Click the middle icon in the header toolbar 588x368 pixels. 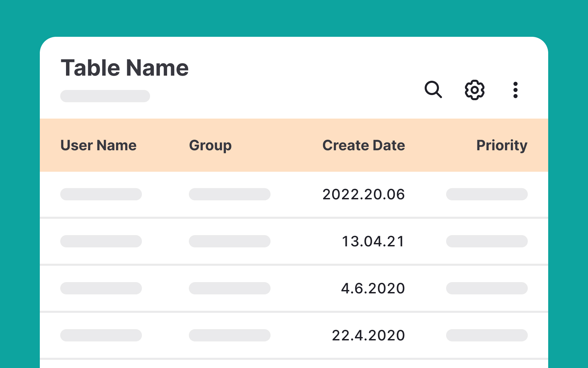click(x=474, y=90)
